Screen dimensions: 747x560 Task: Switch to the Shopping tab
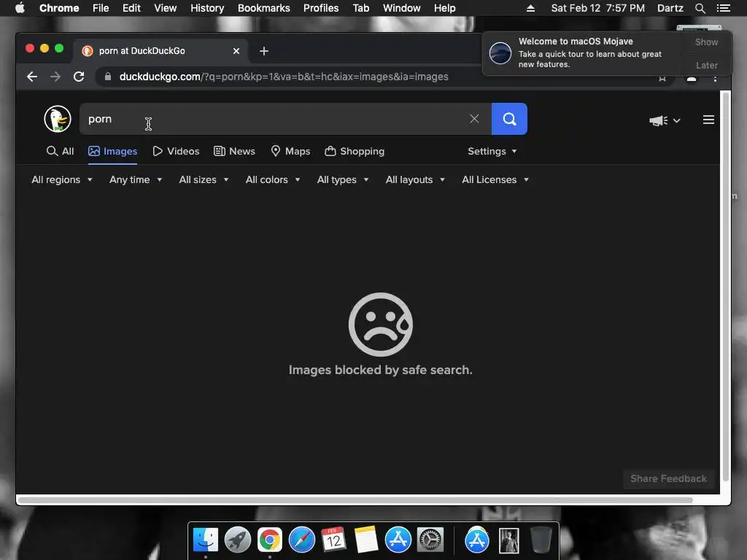point(355,151)
